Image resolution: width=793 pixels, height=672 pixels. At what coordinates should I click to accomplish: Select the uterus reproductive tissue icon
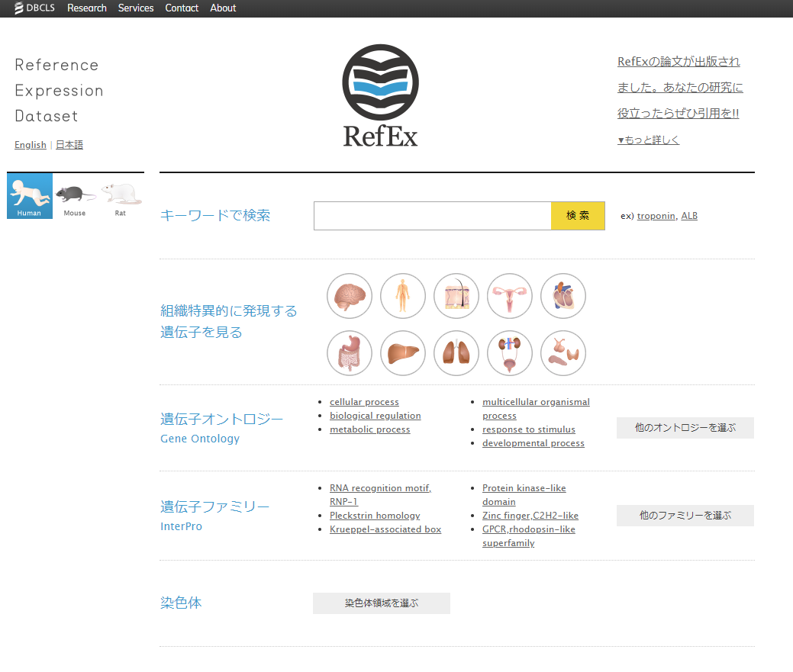[510, 296]
